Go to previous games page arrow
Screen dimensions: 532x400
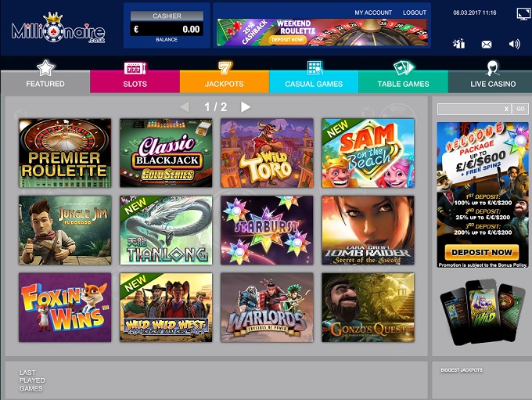[x=184, y=107]
